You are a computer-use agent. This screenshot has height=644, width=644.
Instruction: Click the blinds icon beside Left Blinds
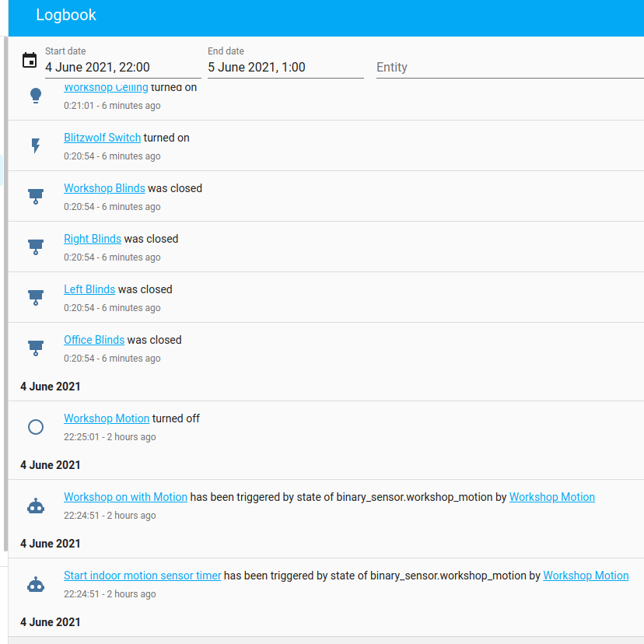point(35,297)
